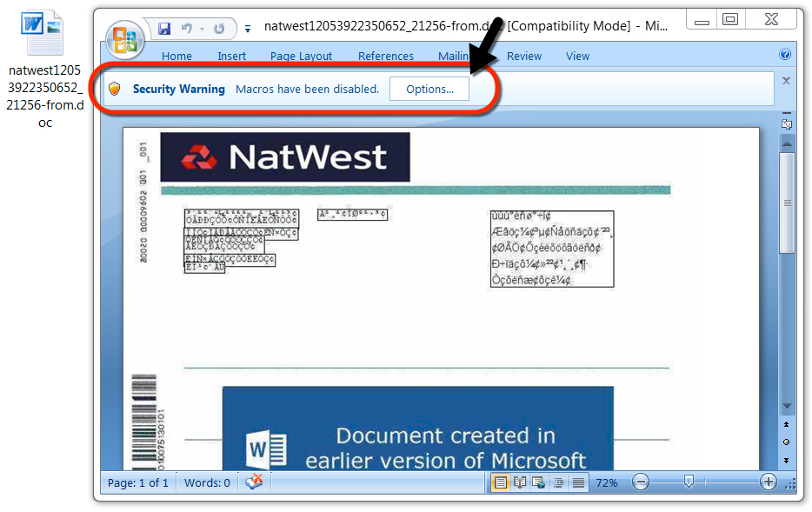Click the vertical scrollbar down arrow

coord(787,407)
